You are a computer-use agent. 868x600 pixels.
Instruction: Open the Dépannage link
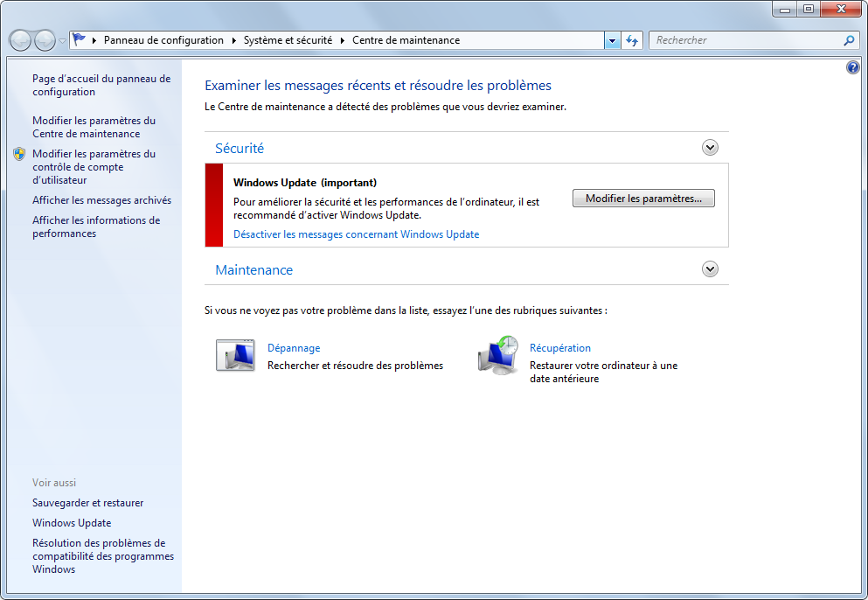click(294, 348)
